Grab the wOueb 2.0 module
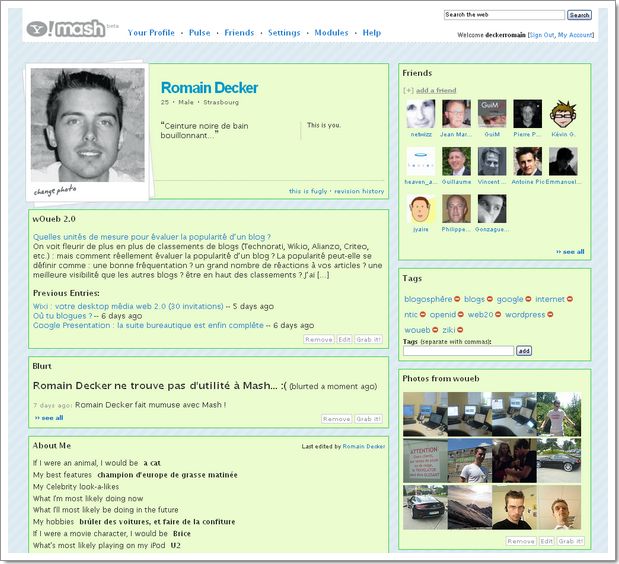This screenshot has width=619, height=564. pyautogui.click(x=368, y=339)
